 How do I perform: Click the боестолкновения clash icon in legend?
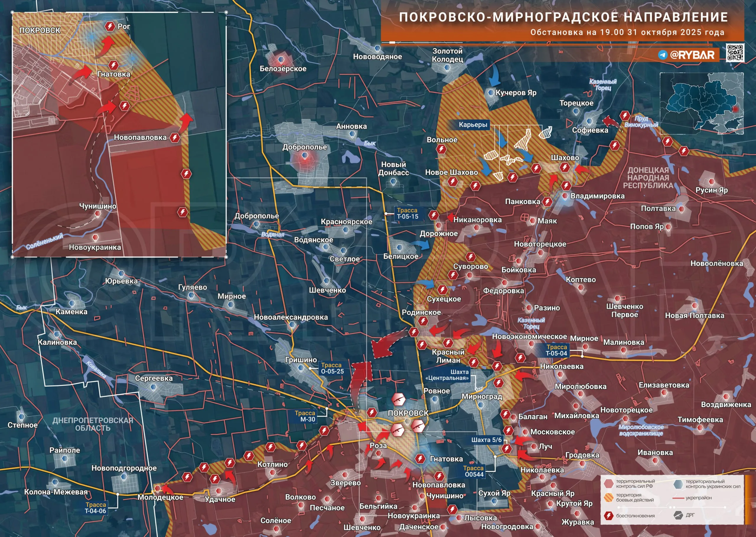(x=609, y=515)
